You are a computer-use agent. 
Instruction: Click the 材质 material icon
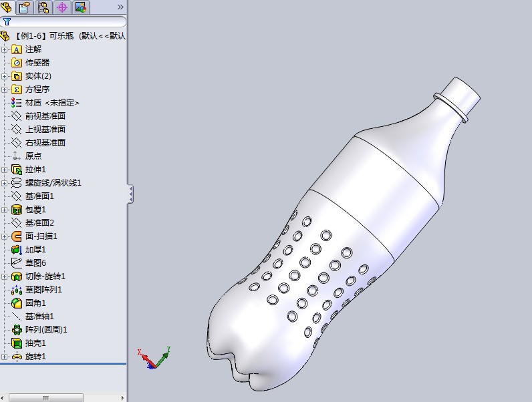16,103
